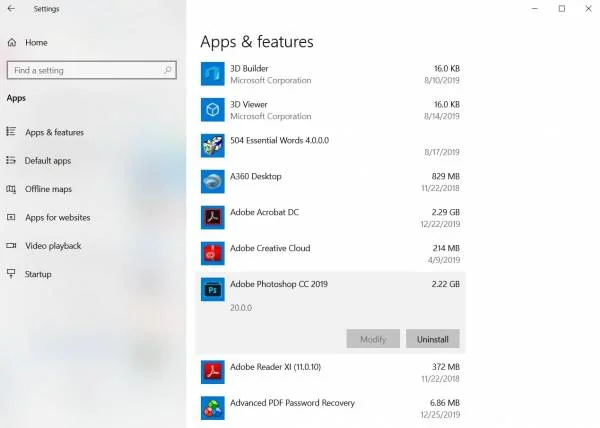Select 504 Essential Words 4.0.0.0 entry

click(279, 140)
